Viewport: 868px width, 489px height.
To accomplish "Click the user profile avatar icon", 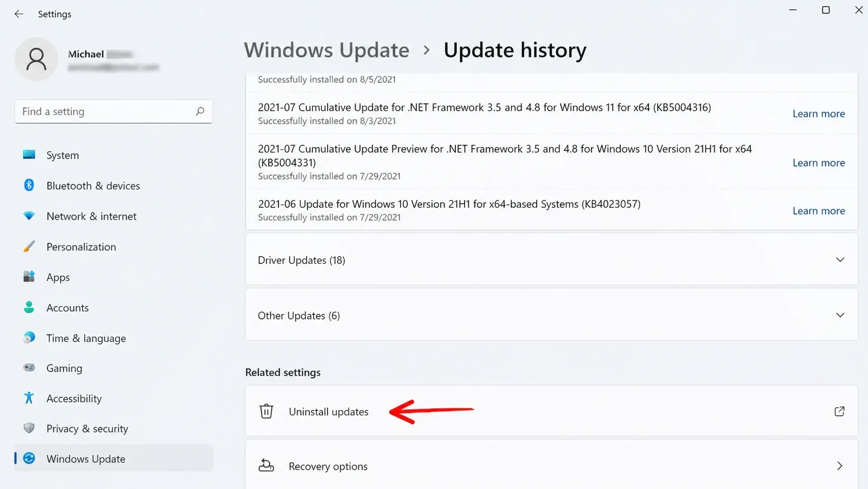I will coord(36,59).
